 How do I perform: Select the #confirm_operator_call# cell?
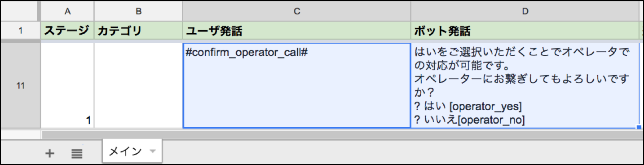(297, 85)
